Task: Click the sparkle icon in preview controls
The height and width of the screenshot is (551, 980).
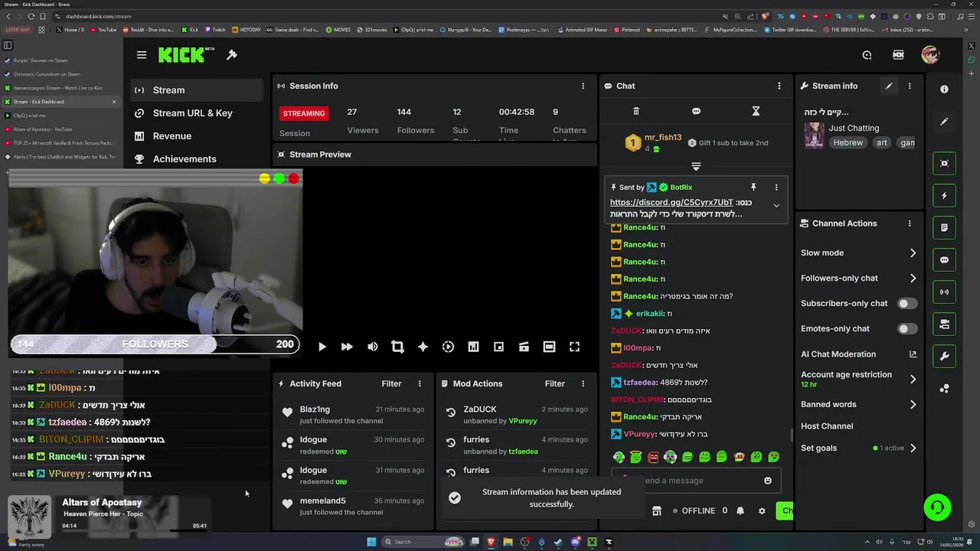Action: point(423,347)
